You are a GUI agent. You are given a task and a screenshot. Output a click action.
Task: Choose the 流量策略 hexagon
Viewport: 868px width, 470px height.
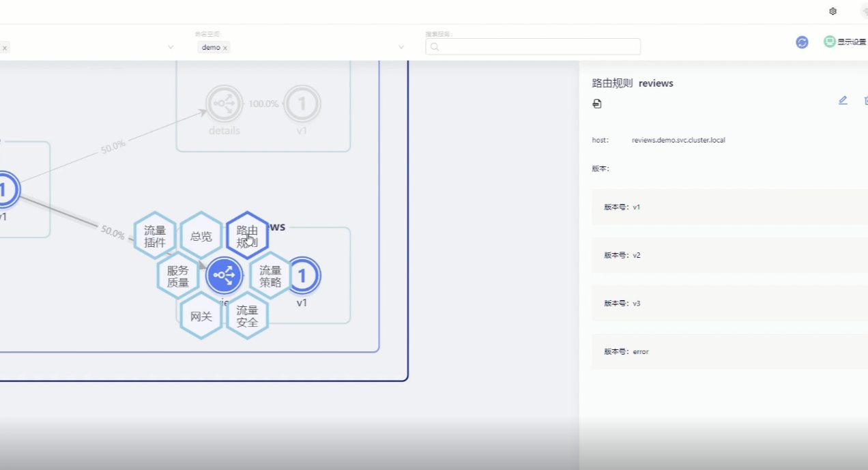[x=270, y=276]
